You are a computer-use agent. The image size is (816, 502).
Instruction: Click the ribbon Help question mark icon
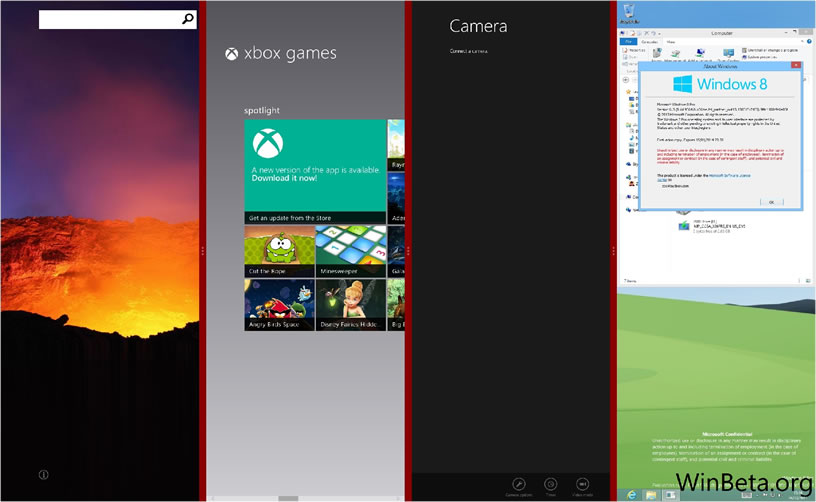click(809, 42)
